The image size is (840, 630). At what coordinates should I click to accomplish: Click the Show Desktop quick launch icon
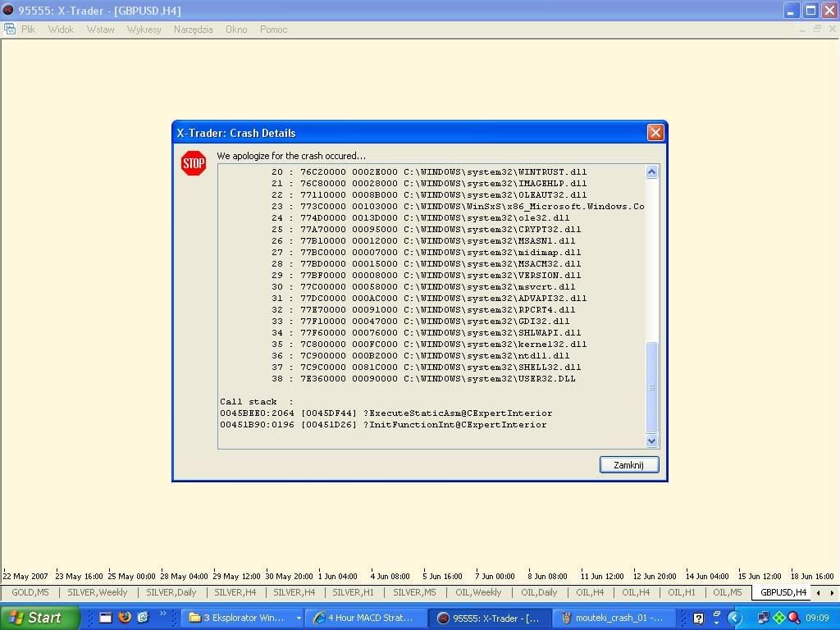point(106,618)
